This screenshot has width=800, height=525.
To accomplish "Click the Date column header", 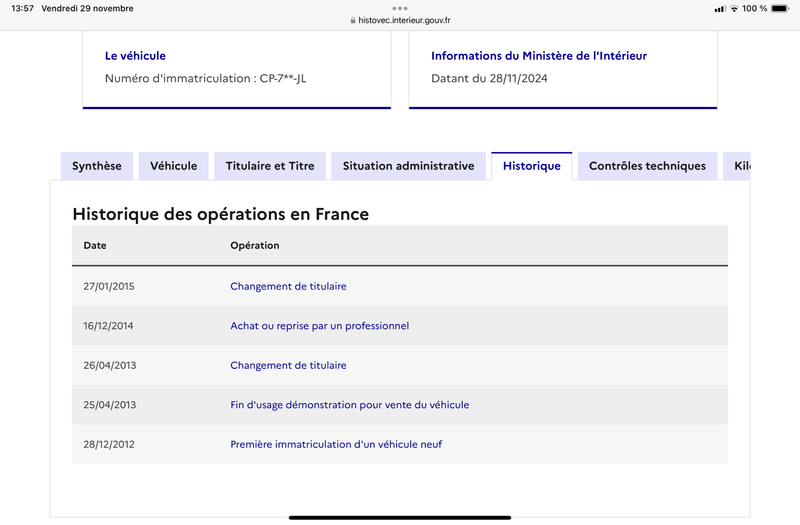I will tap(95, 245).
